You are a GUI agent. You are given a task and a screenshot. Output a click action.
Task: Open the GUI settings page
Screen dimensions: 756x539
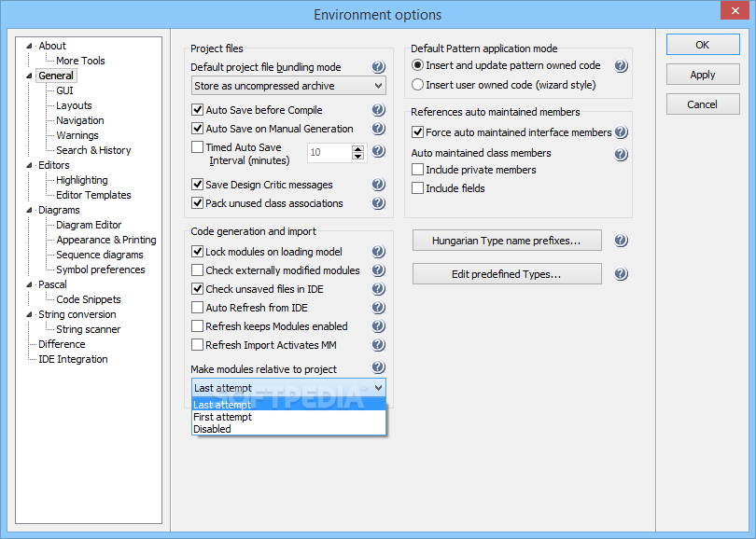tap(64, 90)
